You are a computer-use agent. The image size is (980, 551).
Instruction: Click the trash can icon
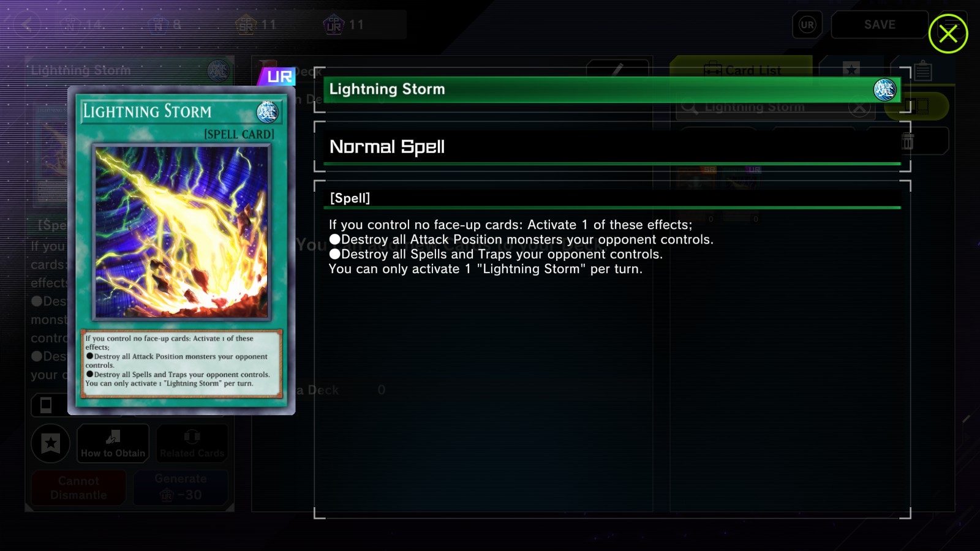[908, 141]
